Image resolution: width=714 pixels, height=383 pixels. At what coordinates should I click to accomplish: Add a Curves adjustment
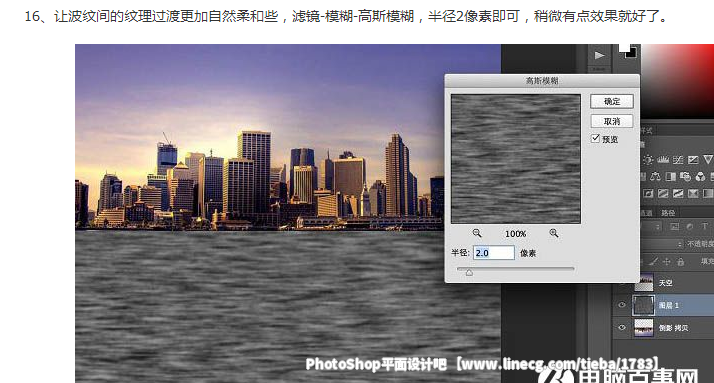pyautogui.click(x=678, y=160)
